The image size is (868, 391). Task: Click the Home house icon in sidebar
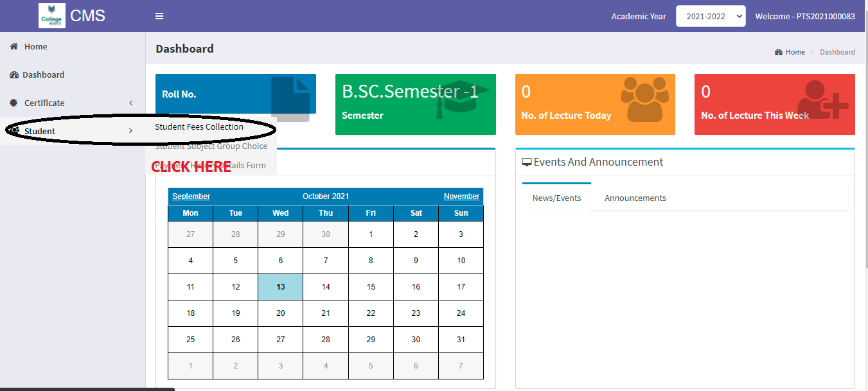[13, 46]
